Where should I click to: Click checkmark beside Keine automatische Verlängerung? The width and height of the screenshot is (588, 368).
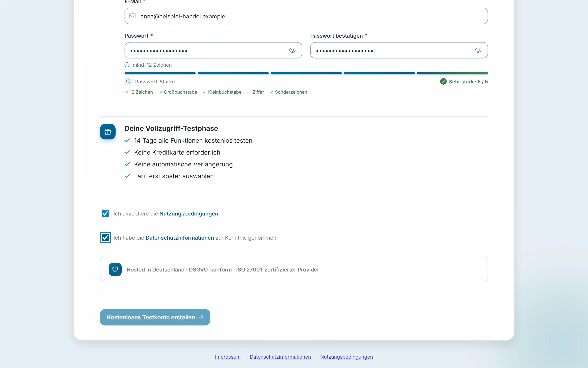click(127, 164)
